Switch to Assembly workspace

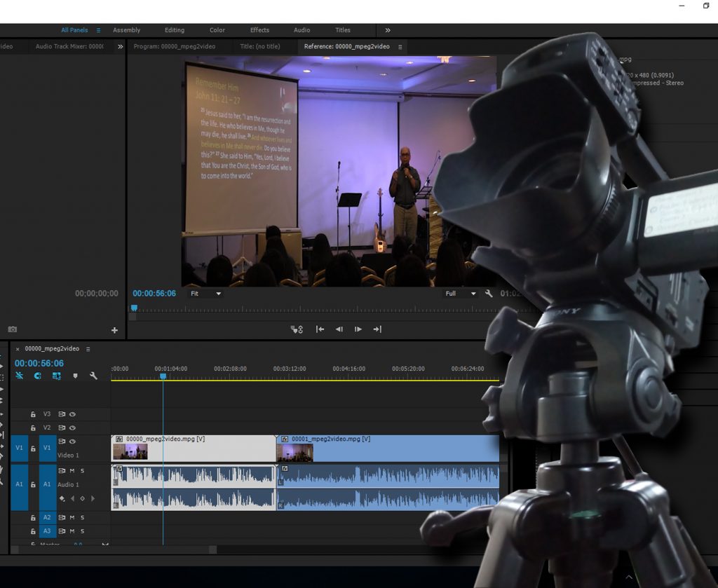pyautogui.click(x=127, y=30)
